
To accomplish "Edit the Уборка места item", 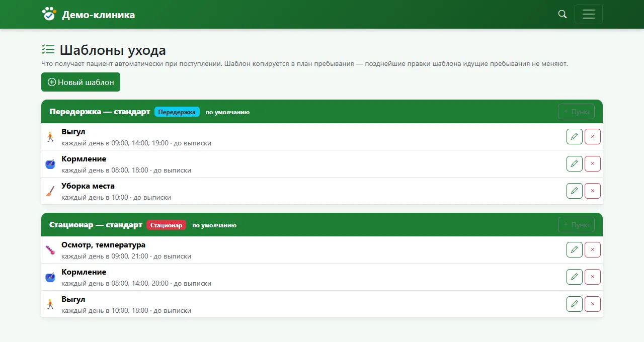I will [575, 191].
